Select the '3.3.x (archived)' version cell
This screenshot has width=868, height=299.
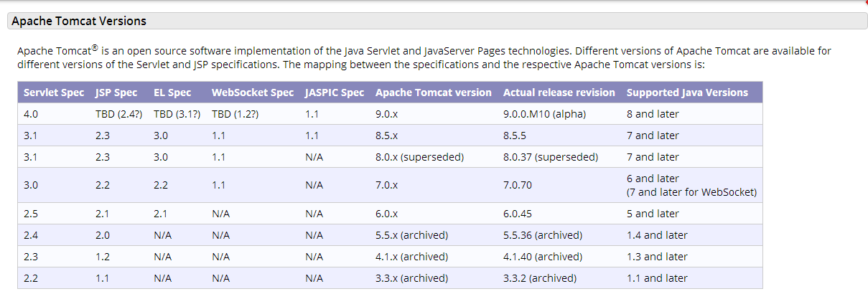click(x=412, y=278)
